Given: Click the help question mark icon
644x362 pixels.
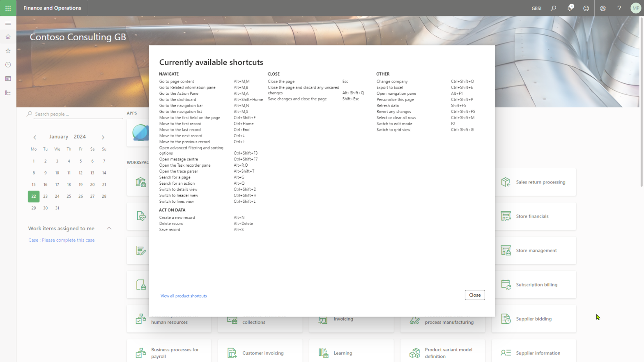Looking at the screenshot, I should (619, 8).
